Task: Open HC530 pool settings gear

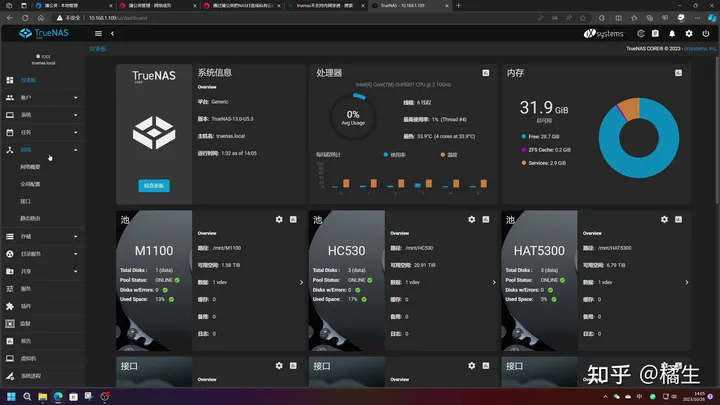Action: (x=472, y=219)
